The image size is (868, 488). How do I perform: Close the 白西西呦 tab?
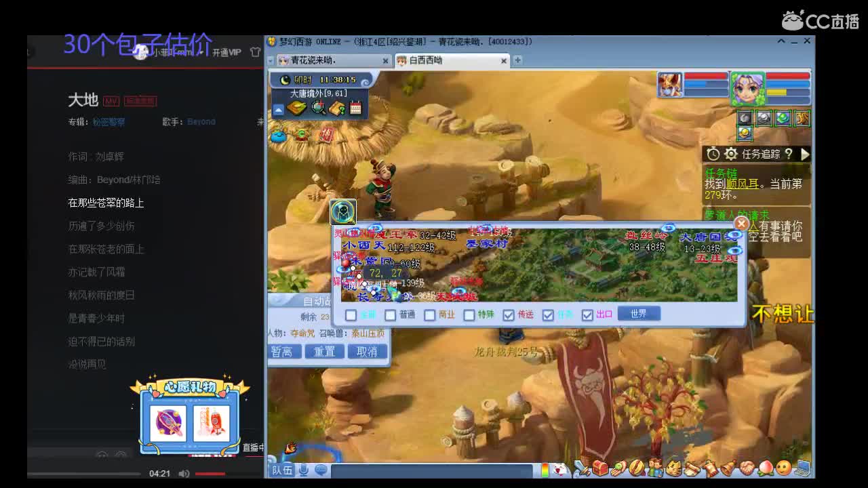point(504,61)
